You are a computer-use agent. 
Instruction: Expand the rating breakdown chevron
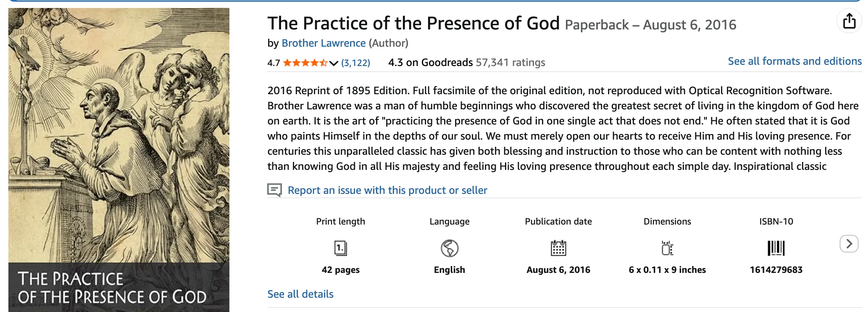[x=334, y=63]
